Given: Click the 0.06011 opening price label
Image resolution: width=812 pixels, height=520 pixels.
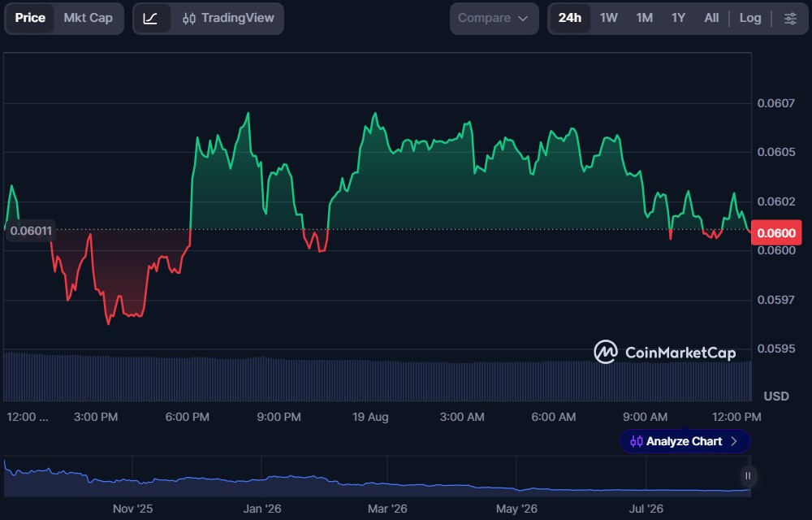Looking at the screenshot, I should [31, 231].
